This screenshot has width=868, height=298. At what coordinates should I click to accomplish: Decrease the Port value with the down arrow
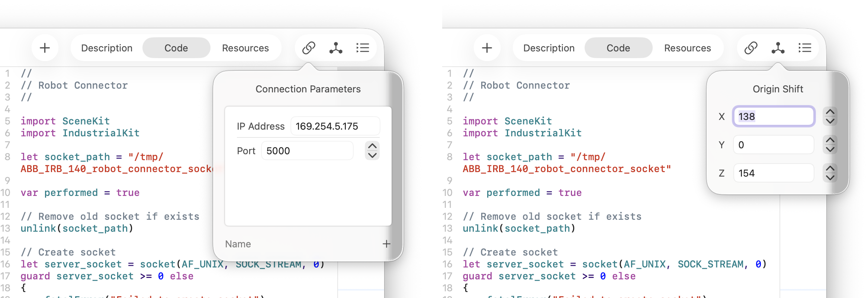coord(372,155)
